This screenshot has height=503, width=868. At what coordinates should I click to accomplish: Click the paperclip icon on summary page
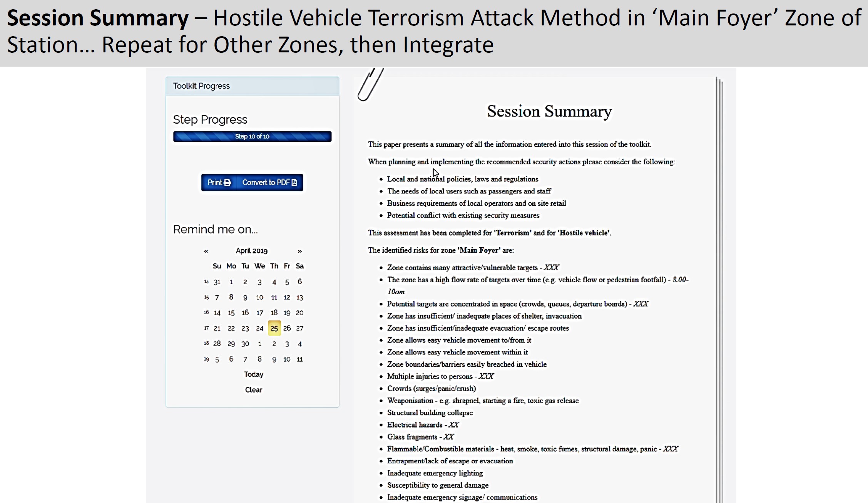click(x=370, y=84)
